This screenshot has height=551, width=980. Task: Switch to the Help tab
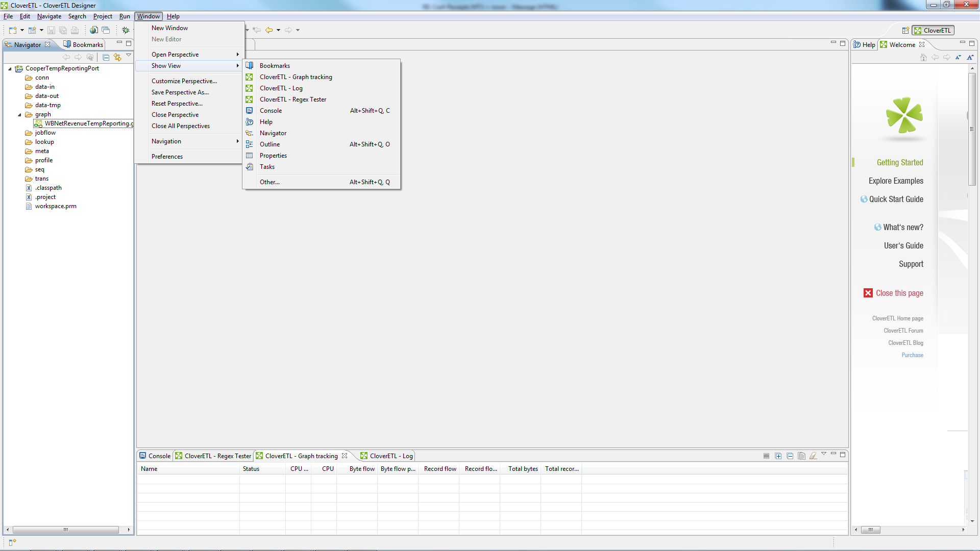tap(864, 44)
